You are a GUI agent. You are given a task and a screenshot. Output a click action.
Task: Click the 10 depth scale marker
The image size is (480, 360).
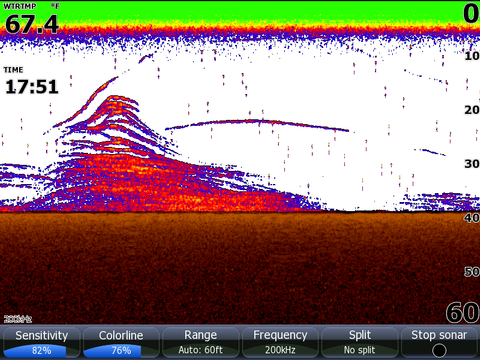(472, 56)
